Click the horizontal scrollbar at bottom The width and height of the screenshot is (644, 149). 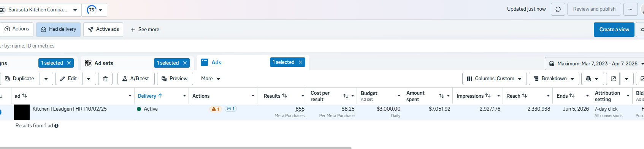(176, 148)
